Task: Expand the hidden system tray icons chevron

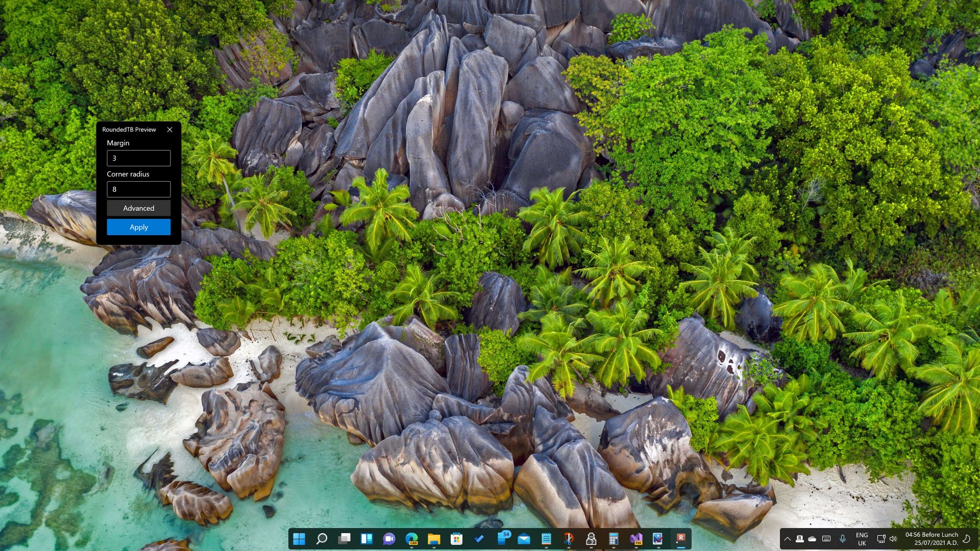Action: pos(788,539)
